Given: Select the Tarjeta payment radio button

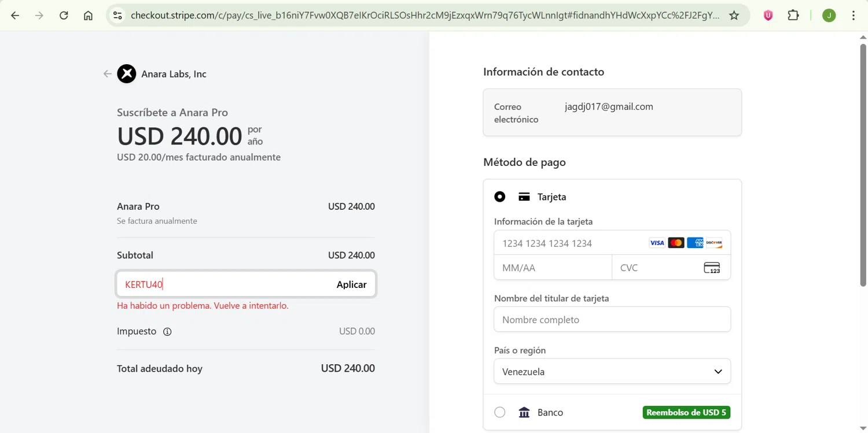Looking at the screenshot, I should coord(500,197).
